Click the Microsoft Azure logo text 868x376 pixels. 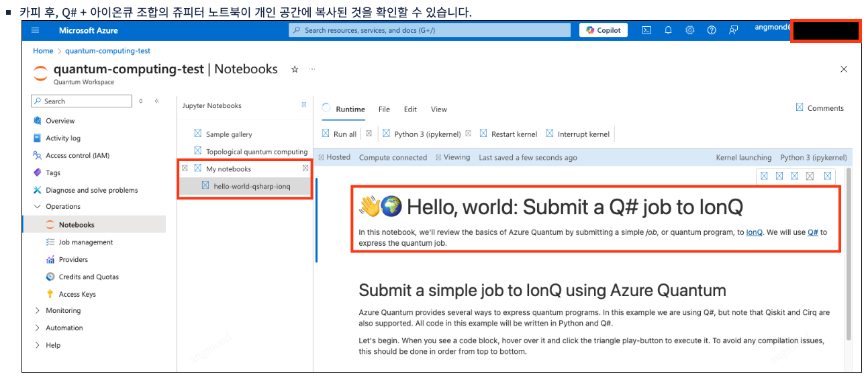pos(88,30)
